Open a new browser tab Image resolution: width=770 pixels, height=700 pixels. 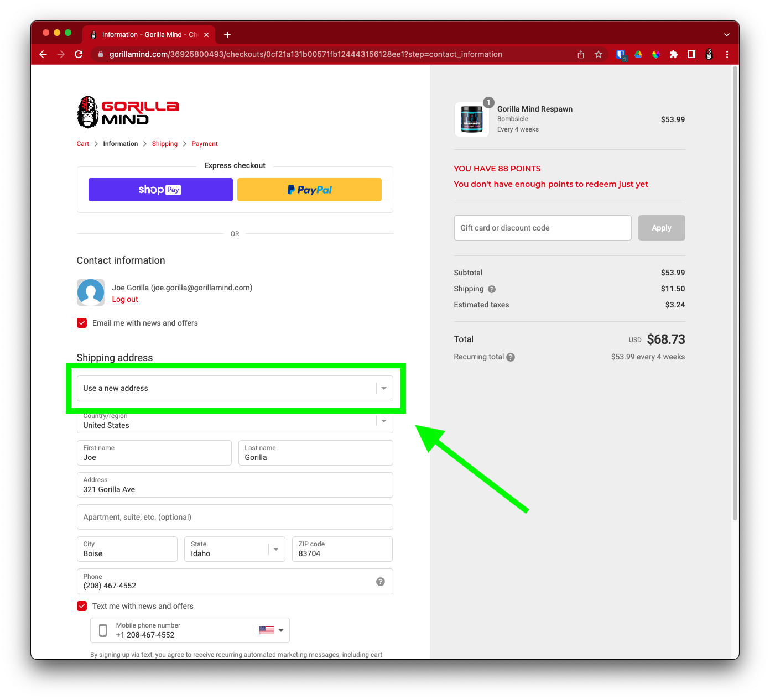[x=227, y=35]
